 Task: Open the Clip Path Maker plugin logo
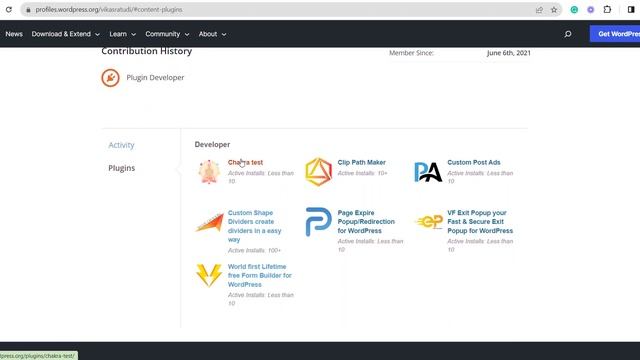(x=319, y=172)
